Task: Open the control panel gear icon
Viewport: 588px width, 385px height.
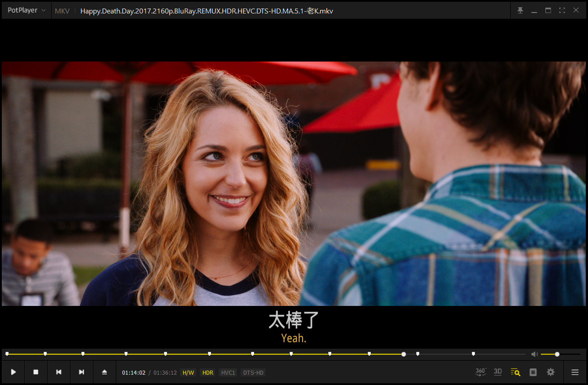Action: (551, 372)
